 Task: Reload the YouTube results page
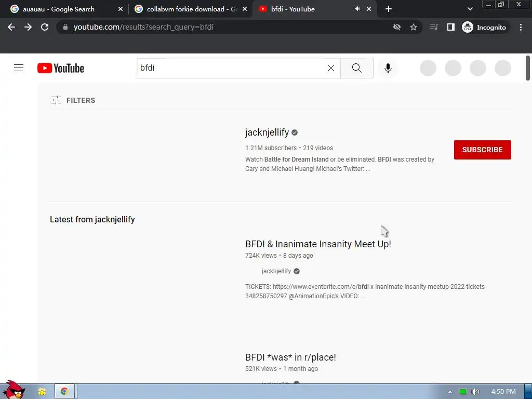point(45,27)
